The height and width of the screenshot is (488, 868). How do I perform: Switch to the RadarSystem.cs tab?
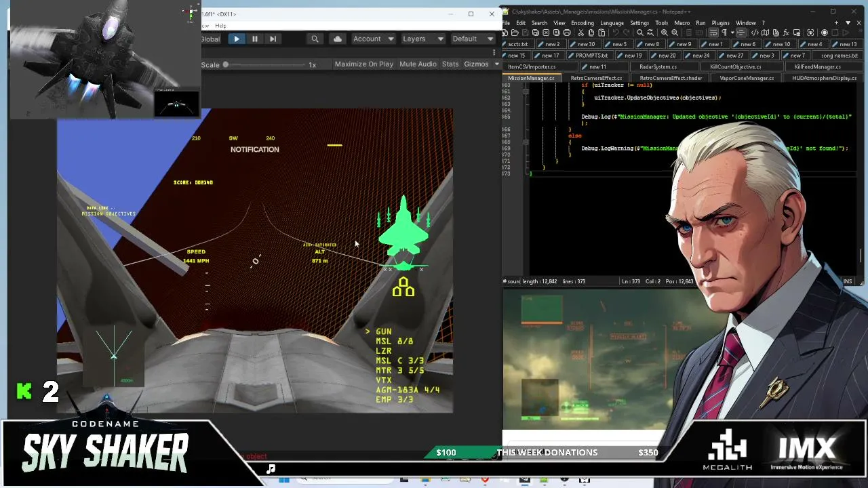(x=658, y=67)
